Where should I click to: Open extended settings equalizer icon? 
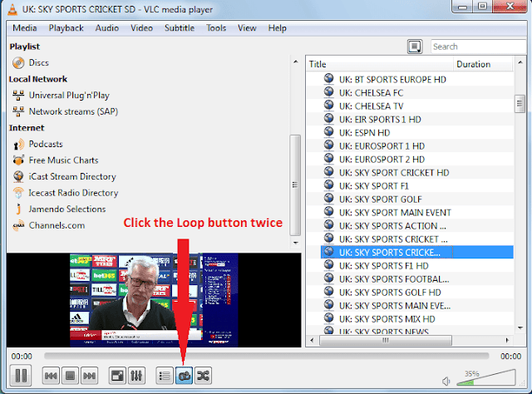pos(136,376)
